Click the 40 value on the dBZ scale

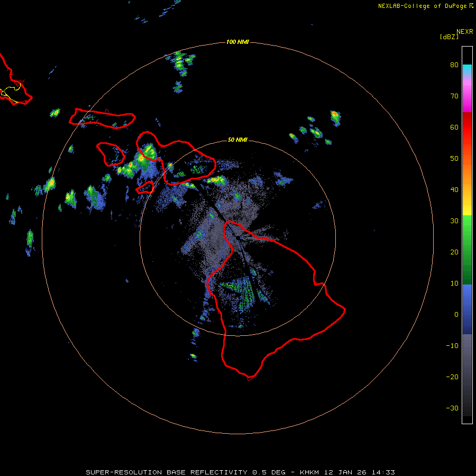coord(454,190)
